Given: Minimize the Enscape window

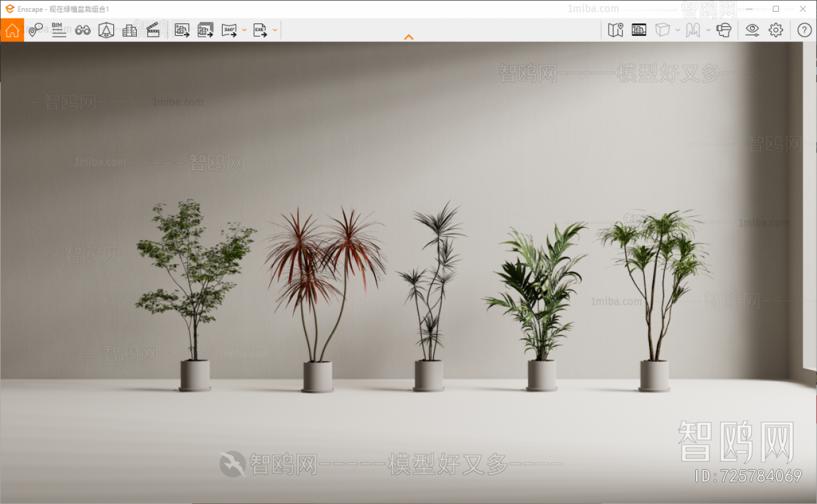Looking at the screenshot, I should click(x=749, y=9).
